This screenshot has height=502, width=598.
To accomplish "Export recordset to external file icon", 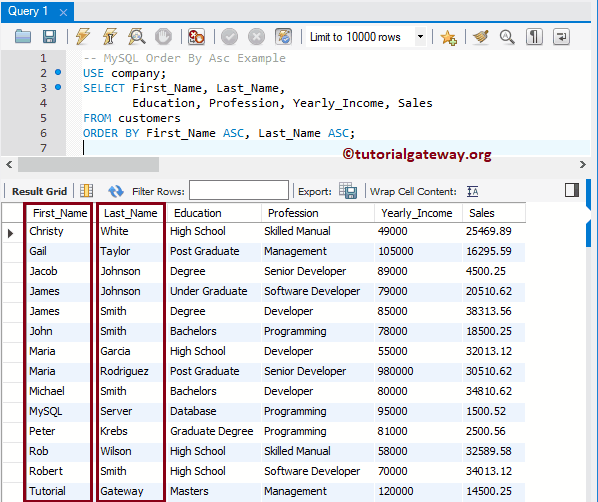I will [x=348, y=190].
